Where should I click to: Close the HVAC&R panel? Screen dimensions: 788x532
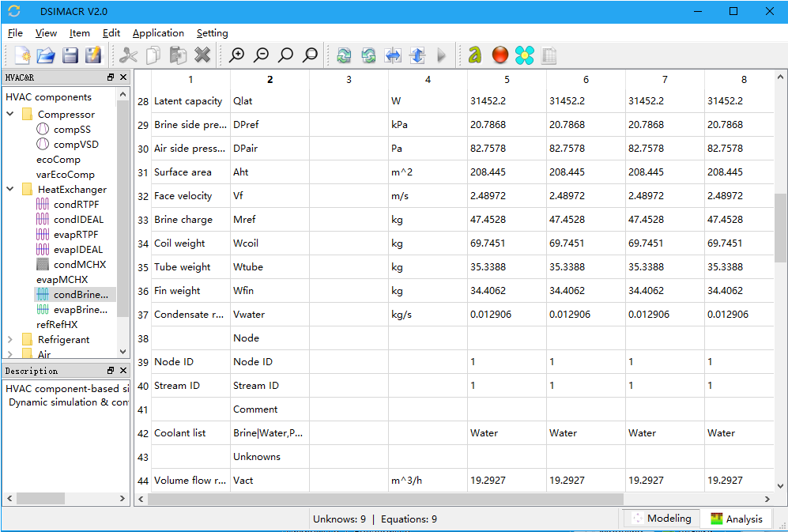tap(123, 77)
